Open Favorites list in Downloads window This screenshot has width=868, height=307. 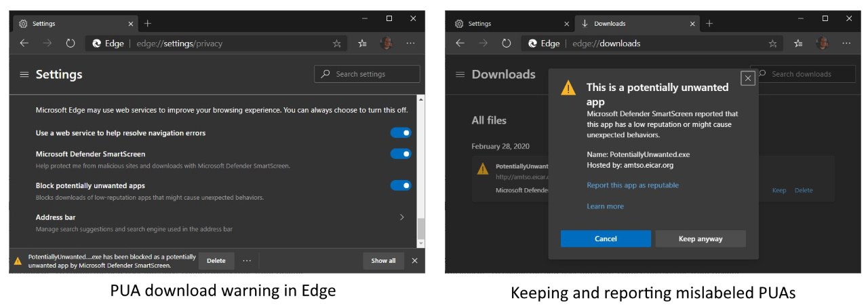[799, 43]
